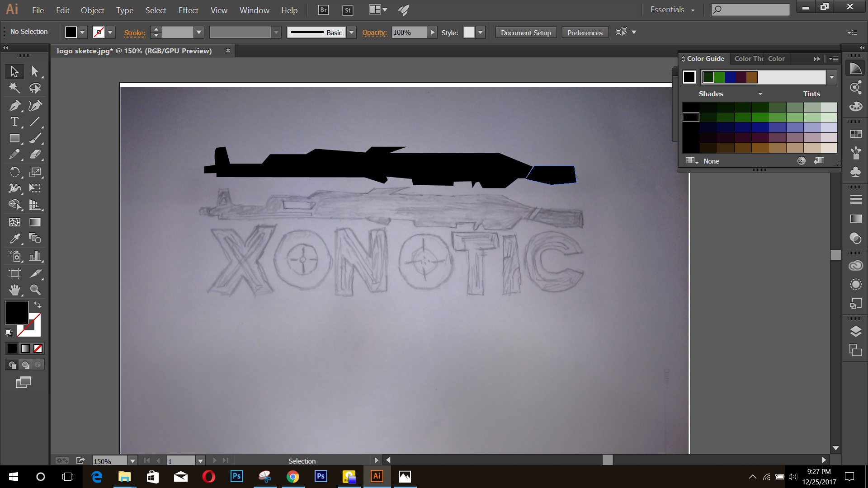
Task: Select the Direct Selection tool
Action: click(x=35, y=71)
